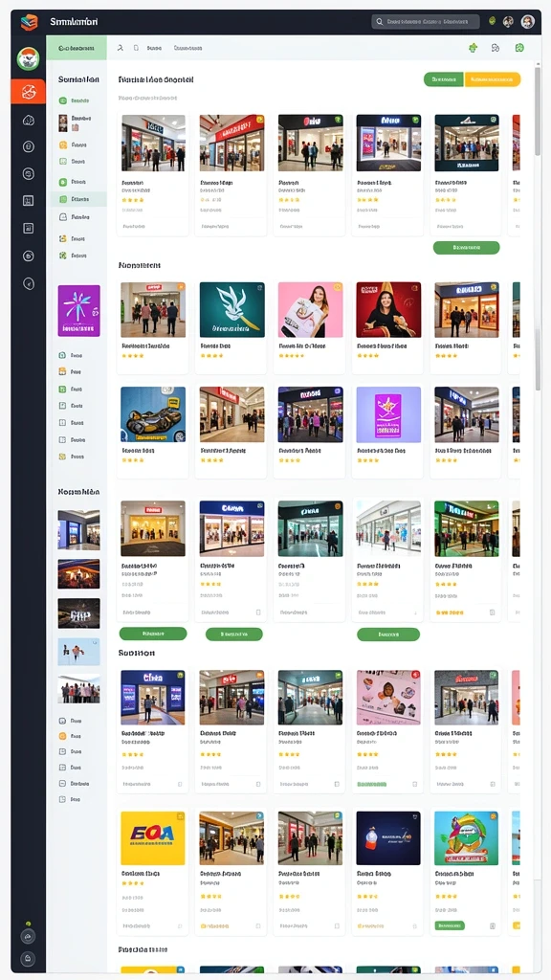Select the highlighted item in the side panel list
The height and width of the screenshot is (980, 551).
79,199
